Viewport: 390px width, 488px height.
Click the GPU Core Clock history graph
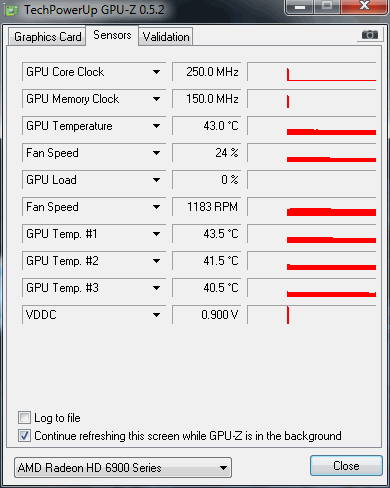tap(312, 72)
